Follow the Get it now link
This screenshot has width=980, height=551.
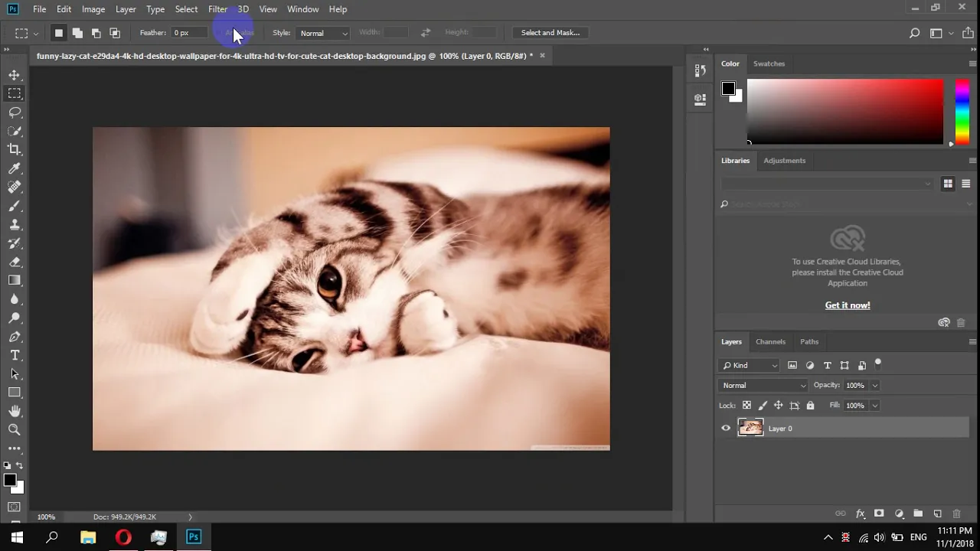pyautogui.click(x=848, y=305)
